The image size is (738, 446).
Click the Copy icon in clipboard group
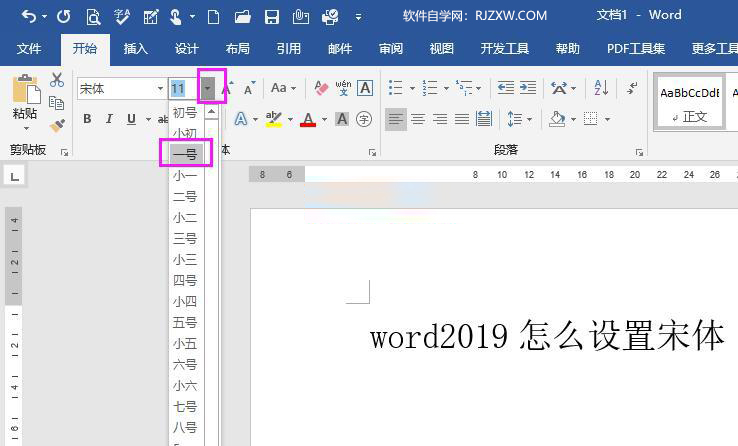point(56,103)
